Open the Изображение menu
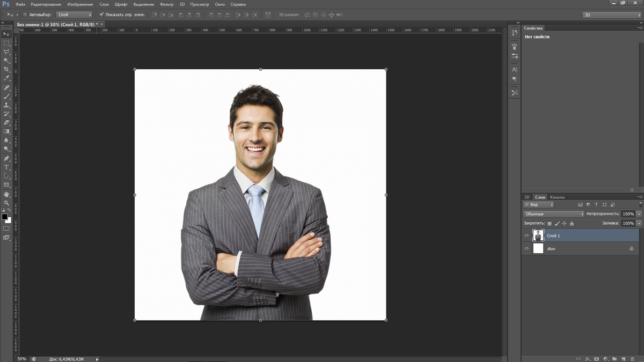Image resolution: width=644 pixels, height=362 pixels. tap(80, 4)
